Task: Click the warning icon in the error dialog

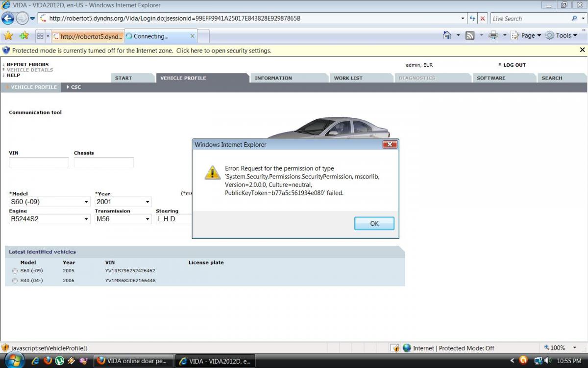Action: [212, 173]
